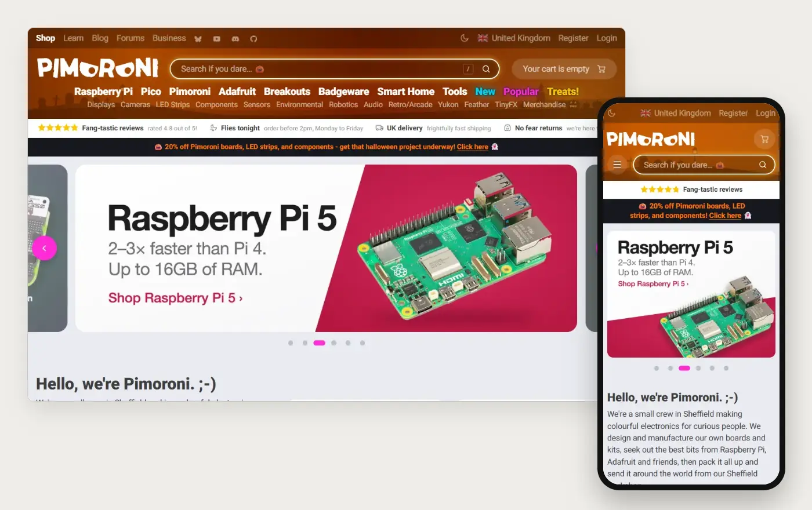
Task: Open the Pimoroni category menu
Action: [190, 92]
